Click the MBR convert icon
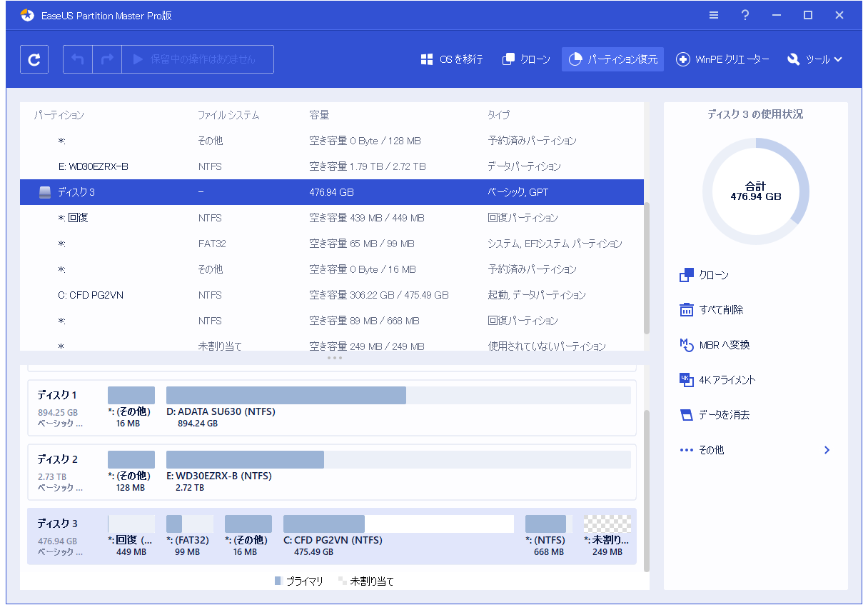This screenshot has height=610, width=868. pyautogui.click(x=687, y=345)
